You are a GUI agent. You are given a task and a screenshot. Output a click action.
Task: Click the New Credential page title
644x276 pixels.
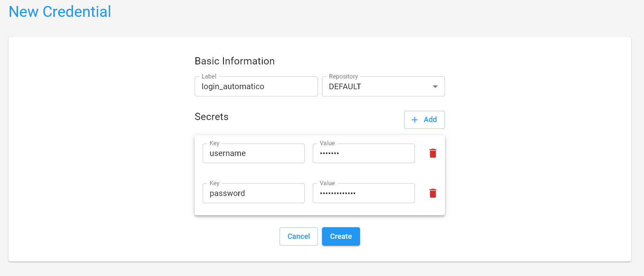(x=60, y=12)
